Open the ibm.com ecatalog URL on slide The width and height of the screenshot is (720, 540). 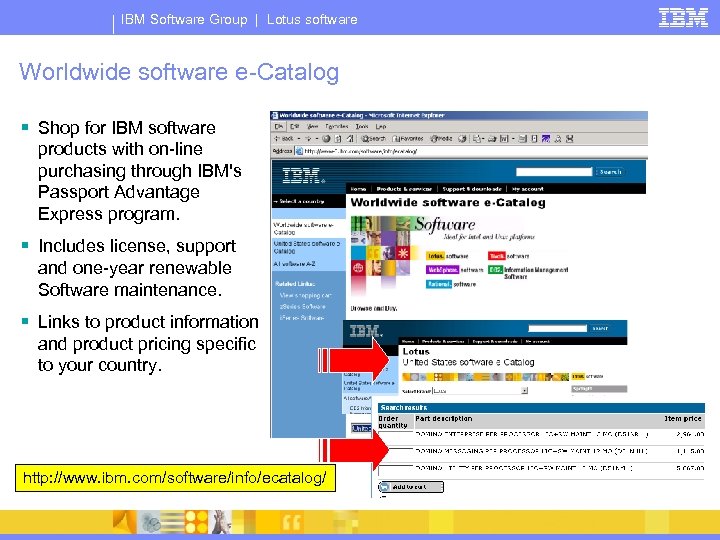tap(175, 478)
